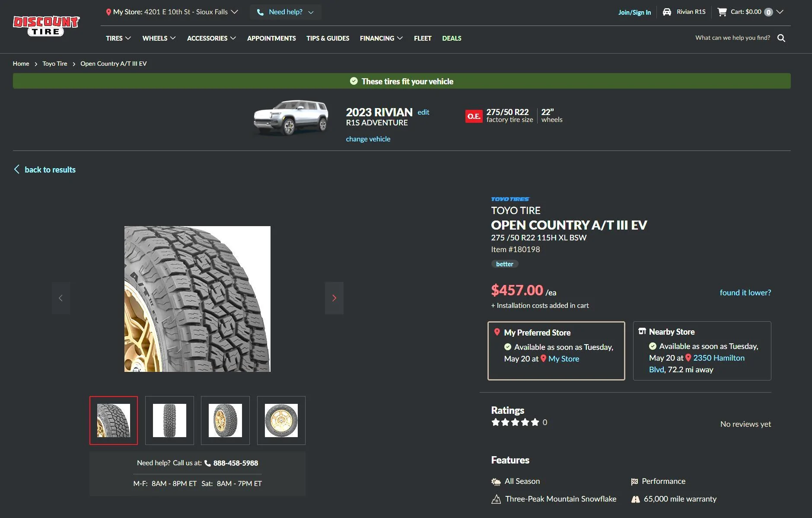Select the side view wheel thumbnail
The image size is (812, 518).
coord(281,420)
